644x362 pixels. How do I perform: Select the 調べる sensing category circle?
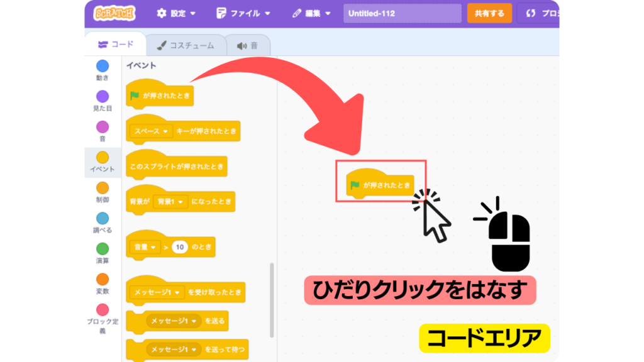click(x=103, y=218)
